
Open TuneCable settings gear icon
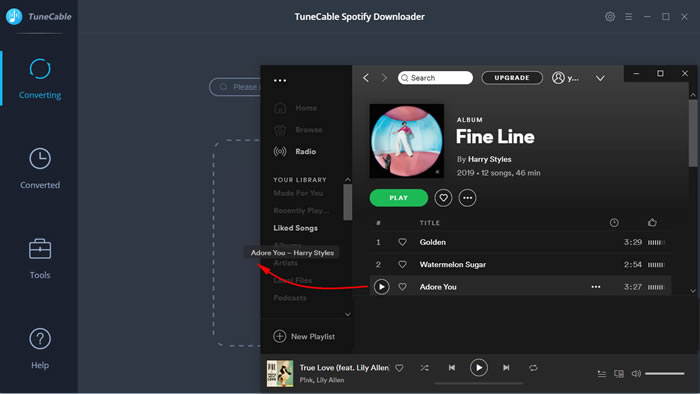click(x=610, y=17)
